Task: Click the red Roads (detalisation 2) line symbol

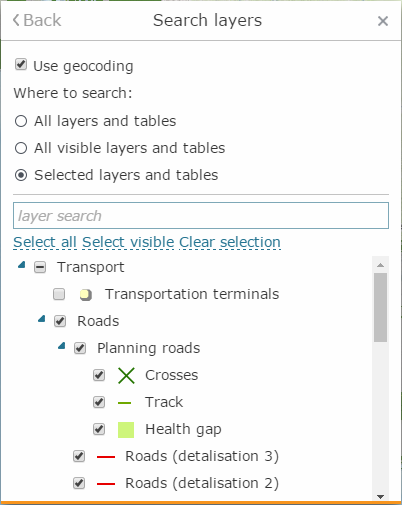Action: point(106,484)
